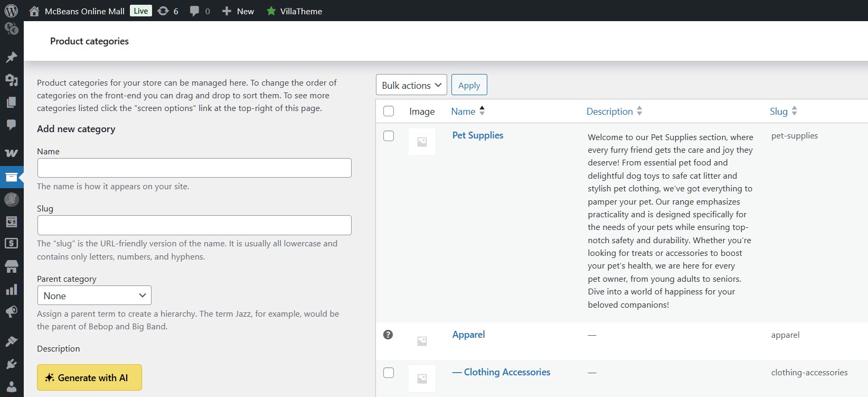This screenshot has height=397, width=868.
Task: Check the Pet Supplies row checkbox
Action: tap(389, 136)
